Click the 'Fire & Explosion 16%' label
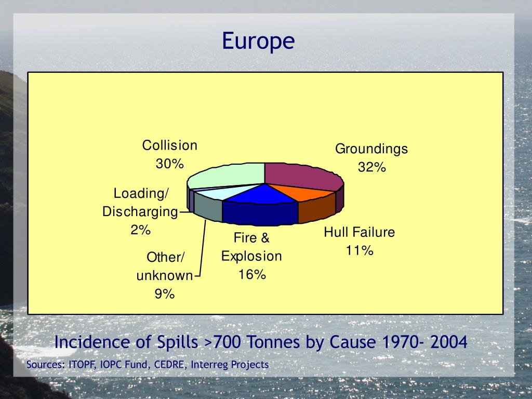 pos(251,256)
